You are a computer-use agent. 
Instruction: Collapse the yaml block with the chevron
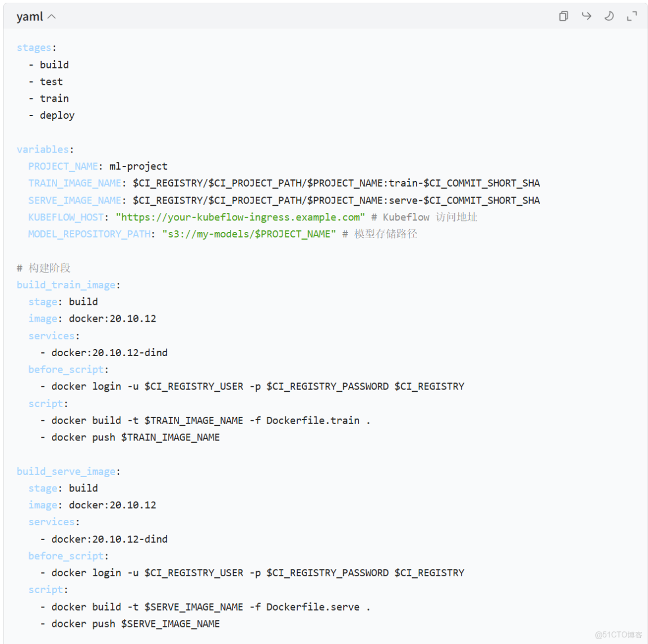pos(52,16)
